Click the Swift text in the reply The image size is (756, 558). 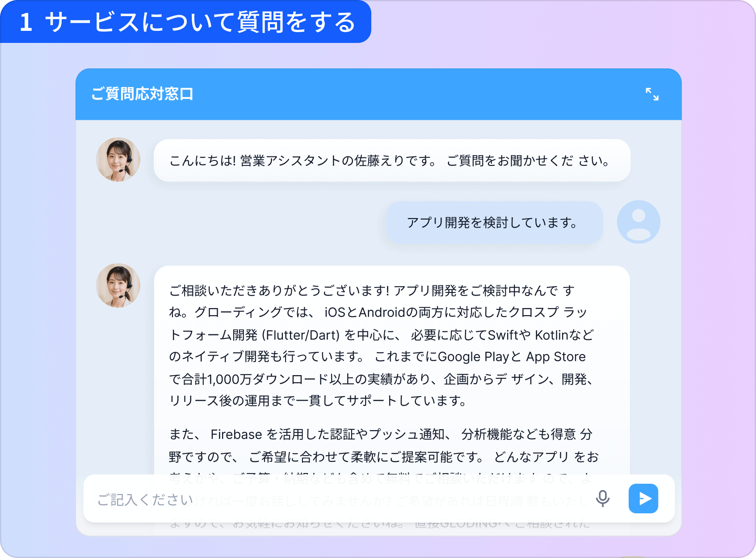point(503,335)
